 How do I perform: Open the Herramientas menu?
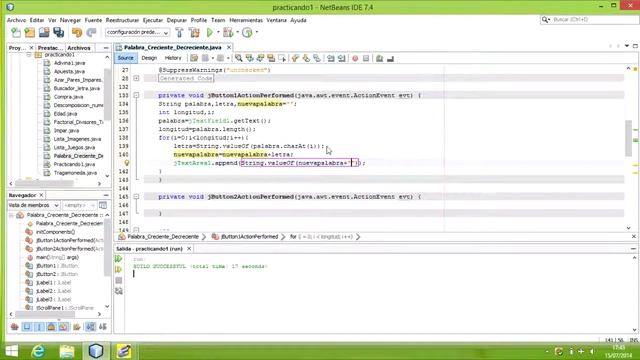(x=246, y=20)
